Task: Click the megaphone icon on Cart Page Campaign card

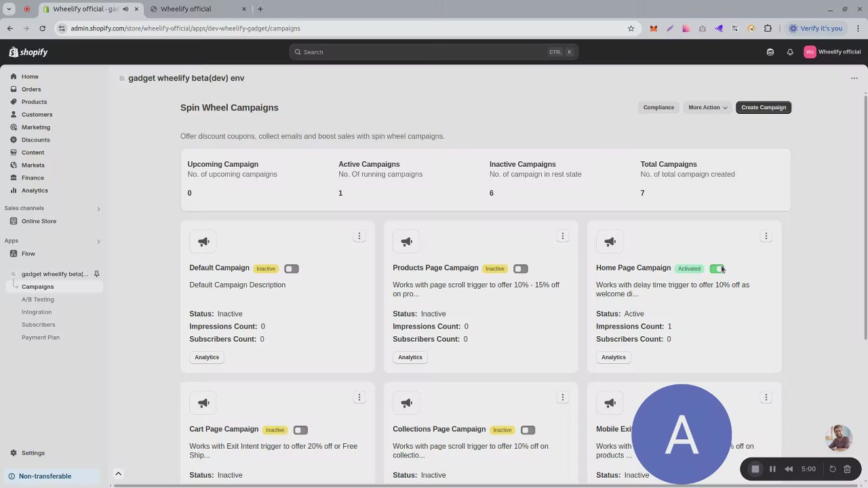Action: click(x=203, y=403)
